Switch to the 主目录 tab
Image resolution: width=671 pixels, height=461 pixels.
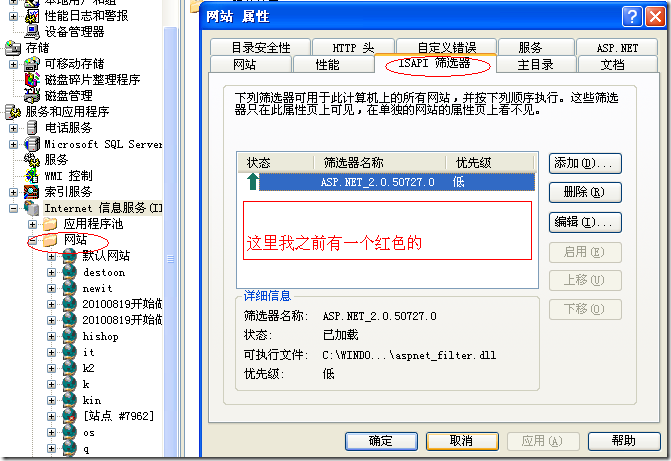(x=536, y=64)
